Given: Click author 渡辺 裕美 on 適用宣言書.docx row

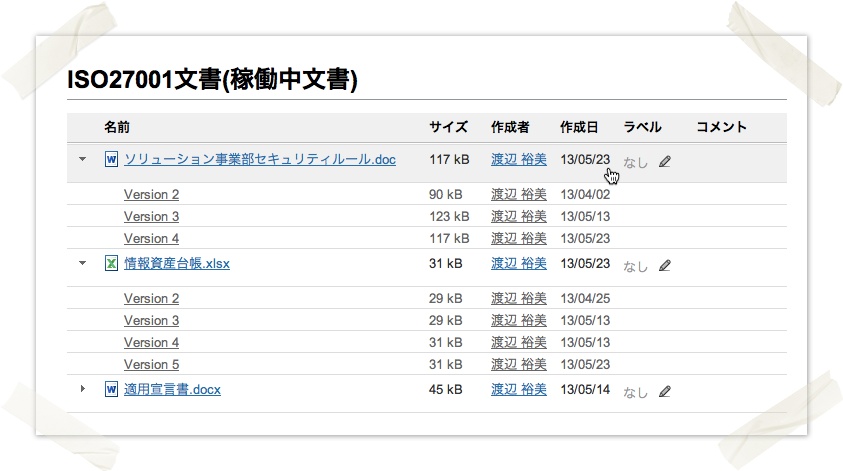Looking at the screenshot, I should coord(519,389).
